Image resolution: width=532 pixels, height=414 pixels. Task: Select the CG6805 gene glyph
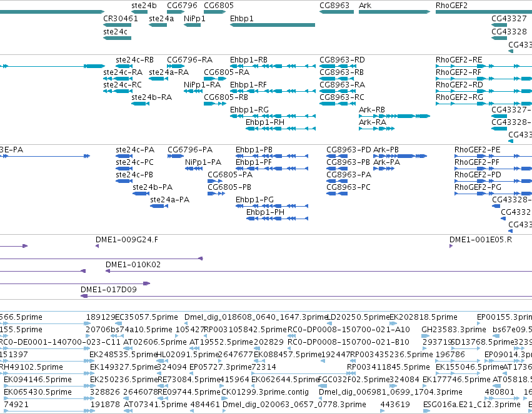[x=215, y=12]
